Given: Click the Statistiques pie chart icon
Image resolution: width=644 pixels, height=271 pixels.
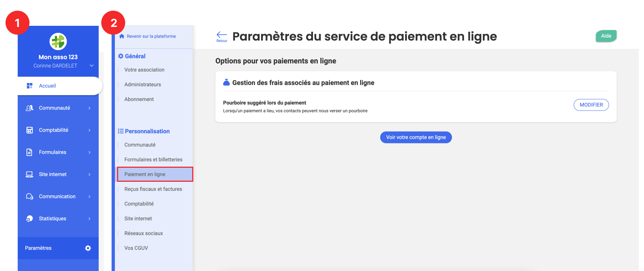Looking at the screenshot, I should [x=29, y=219].
